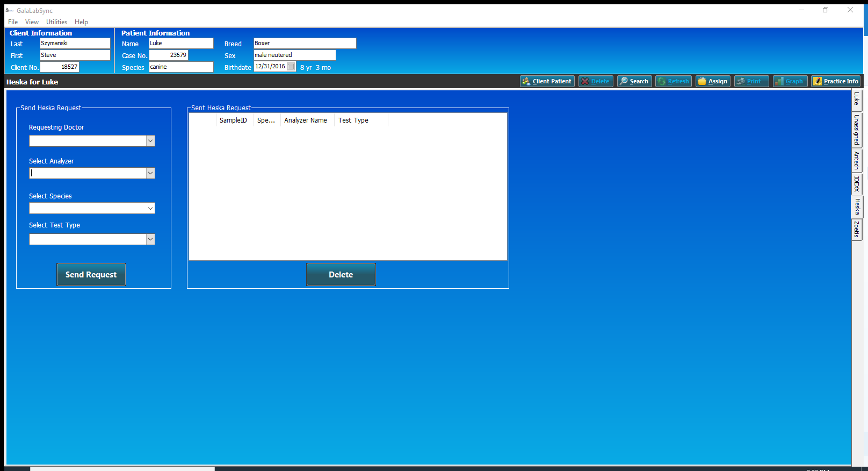Click the GalaLabSync app icon in title bar
This screenshot has width=868, height=471.
(x=9, y=10)
